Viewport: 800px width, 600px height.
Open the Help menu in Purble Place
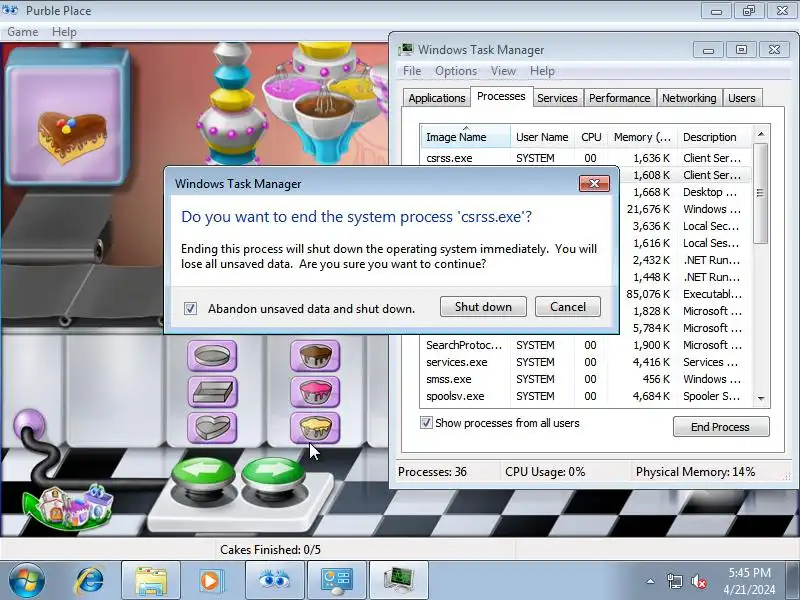pyautogui.click(x=64, y=32)
